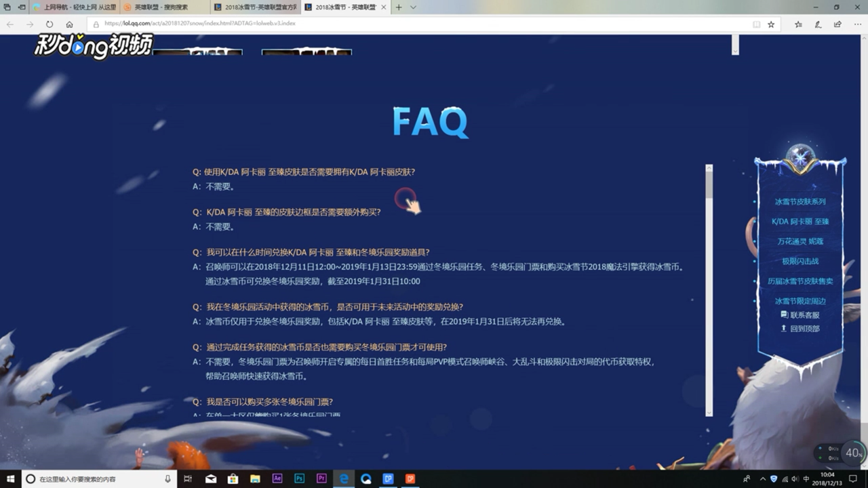Open File Explorer from taskbar
Screen dimensions: 868x488
tap(255, 479)
